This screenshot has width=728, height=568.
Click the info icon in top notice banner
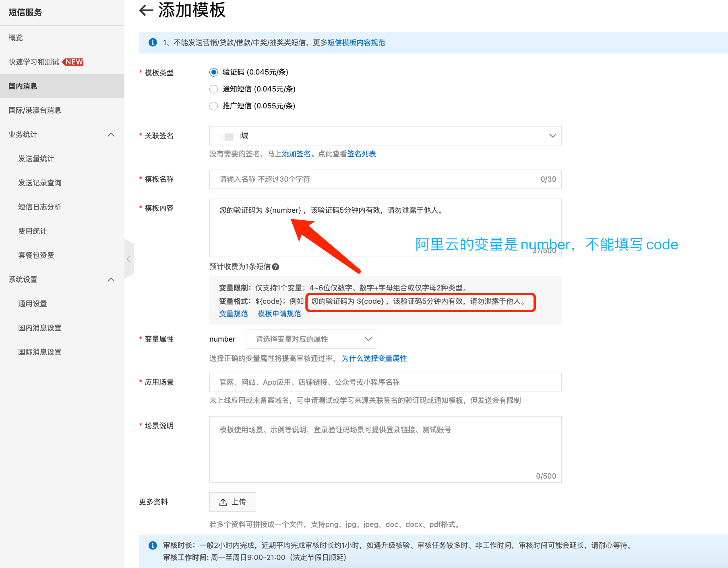153,42
